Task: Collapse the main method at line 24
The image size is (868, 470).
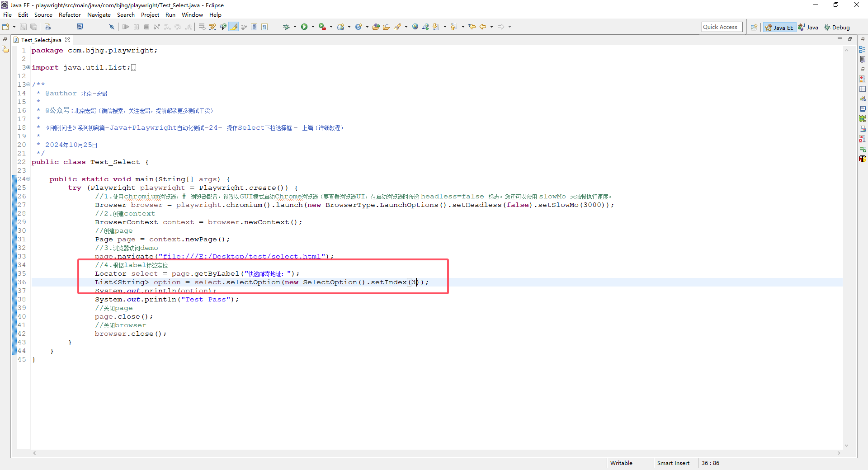Action: [28, 179]
